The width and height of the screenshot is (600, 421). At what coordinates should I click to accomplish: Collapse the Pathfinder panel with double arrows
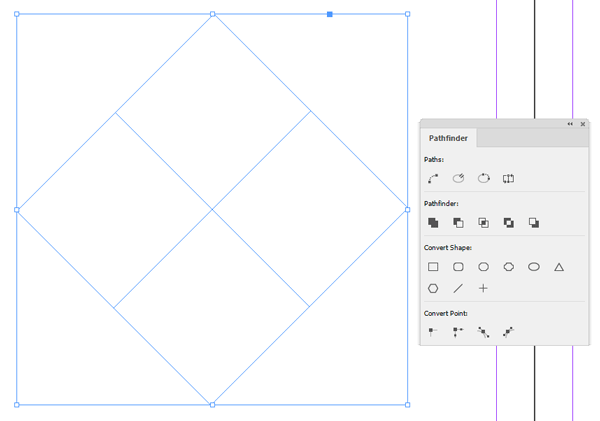click(570, 124)
